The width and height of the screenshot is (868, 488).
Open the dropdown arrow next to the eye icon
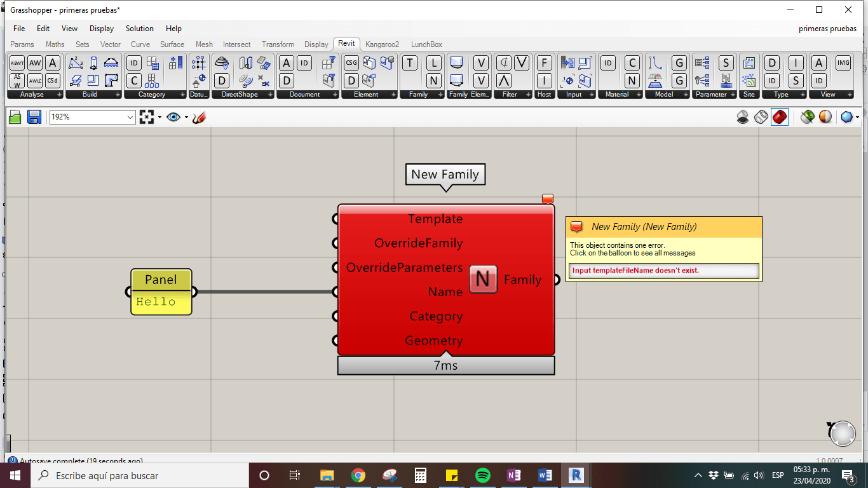pos(186,117)
